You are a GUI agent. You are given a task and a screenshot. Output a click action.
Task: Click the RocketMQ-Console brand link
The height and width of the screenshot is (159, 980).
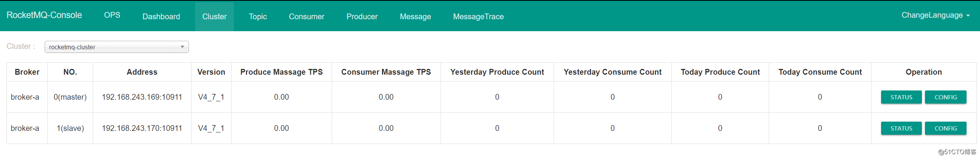[44, 15]
